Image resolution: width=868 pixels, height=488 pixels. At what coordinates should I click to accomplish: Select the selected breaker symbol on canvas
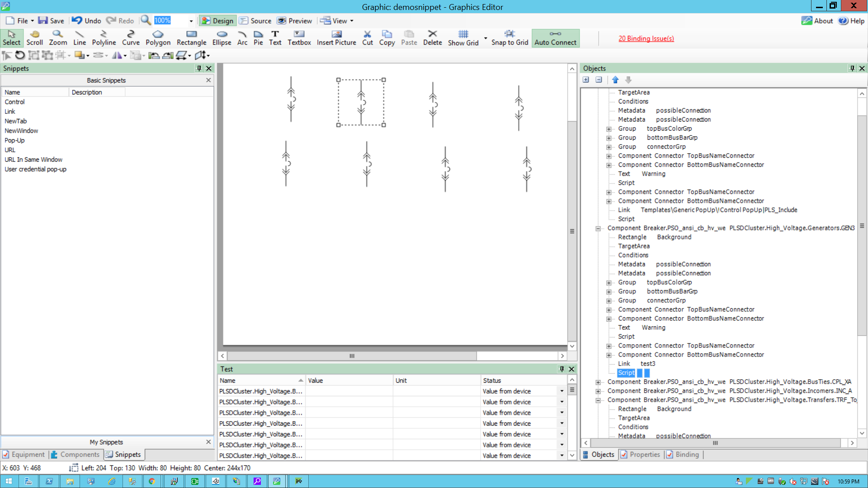[361, 103]
